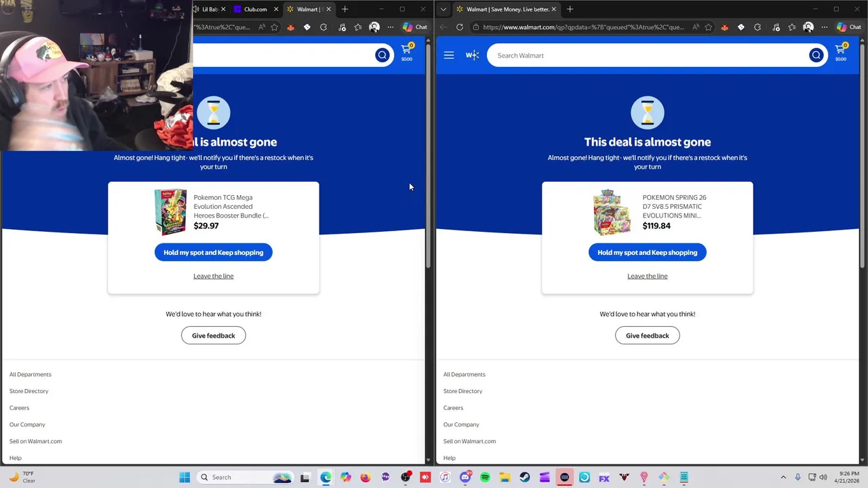Open Steam from the taskbar
The height and width of the screenshot is (488, 868).
(524, 477)
